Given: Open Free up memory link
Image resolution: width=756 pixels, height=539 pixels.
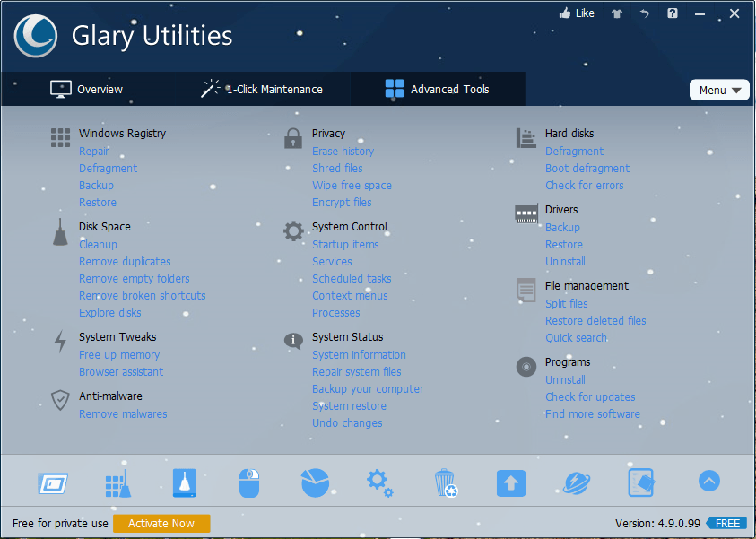Looking at the screenshot, I should (119, 355).
